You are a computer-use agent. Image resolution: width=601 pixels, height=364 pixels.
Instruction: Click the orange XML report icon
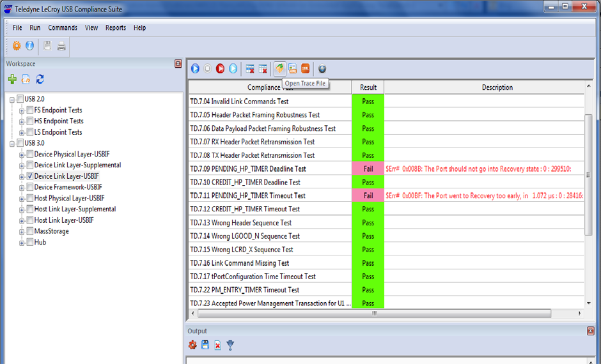[306, 68]
